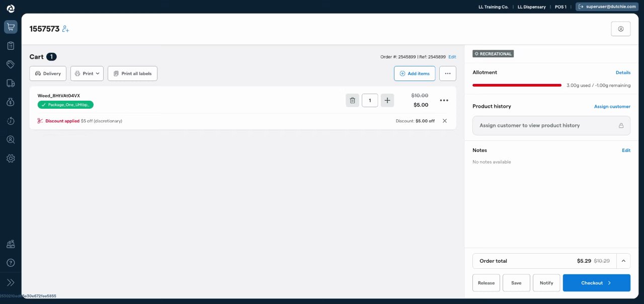Open the register icon near sidebar bottom

11,244
